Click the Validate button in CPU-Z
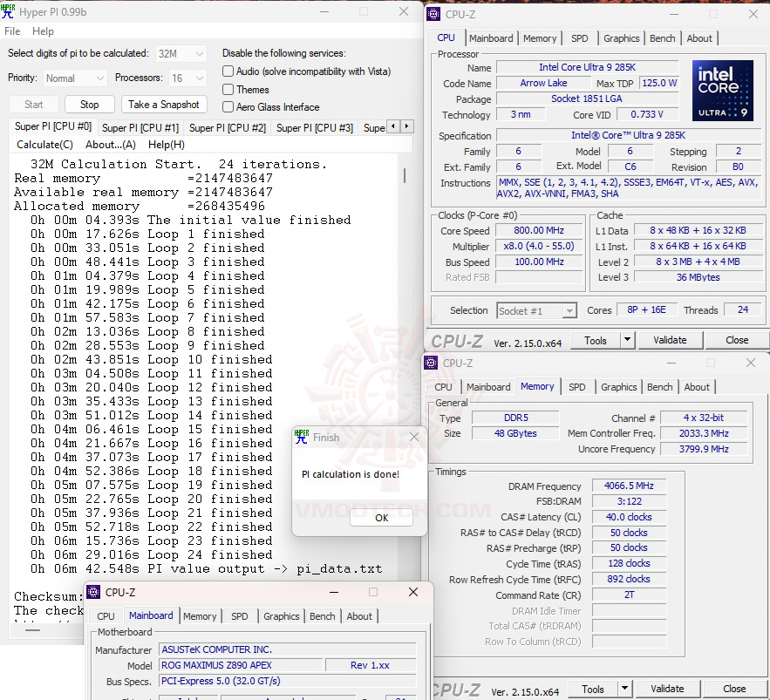 (x=671, y=340)
